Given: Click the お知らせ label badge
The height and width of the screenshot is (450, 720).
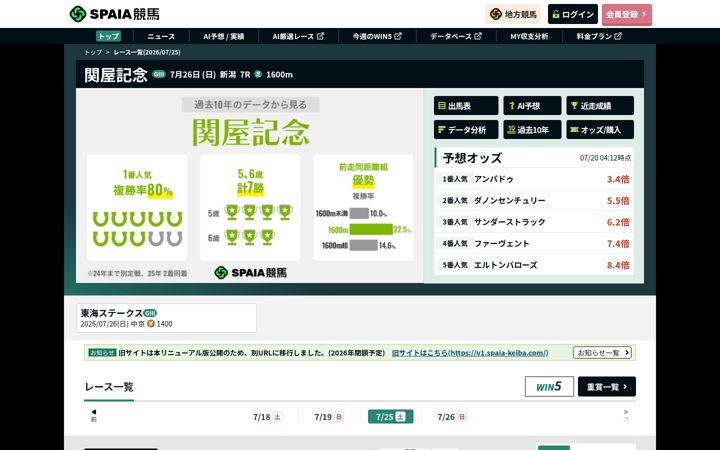Looking at the screenshot, I should (102, 353).
